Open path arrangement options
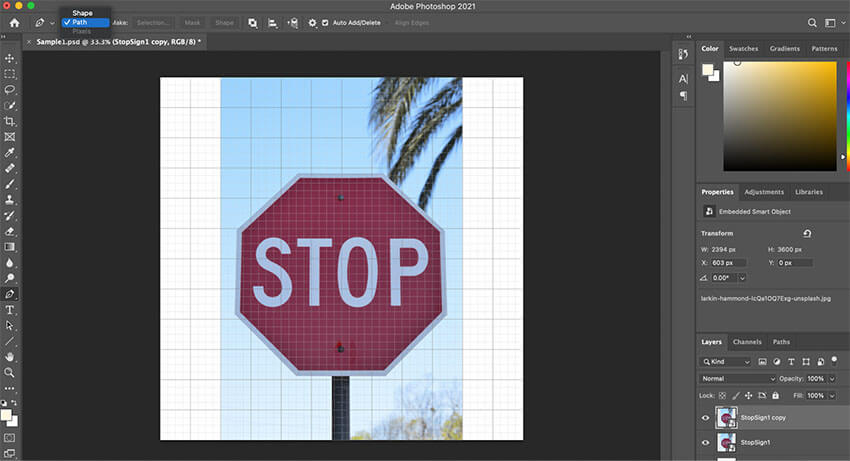The image size is (850, 461). point(293,23)
